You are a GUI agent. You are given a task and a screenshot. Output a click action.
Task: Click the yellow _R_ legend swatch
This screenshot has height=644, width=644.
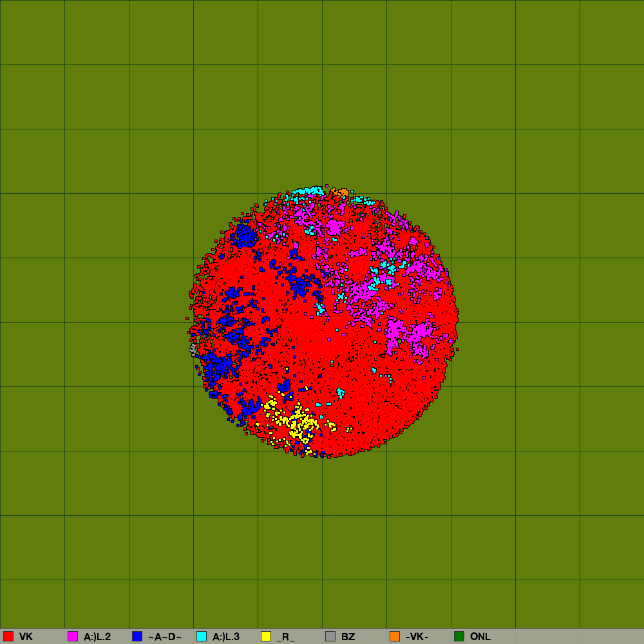click(x=266, y=636)
